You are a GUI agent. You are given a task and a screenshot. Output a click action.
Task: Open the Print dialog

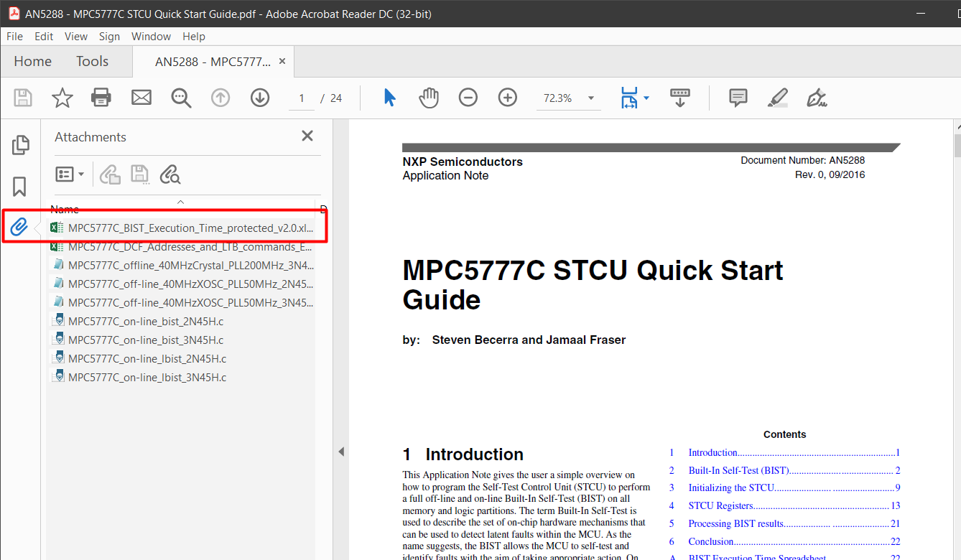[x=101, y=97]
